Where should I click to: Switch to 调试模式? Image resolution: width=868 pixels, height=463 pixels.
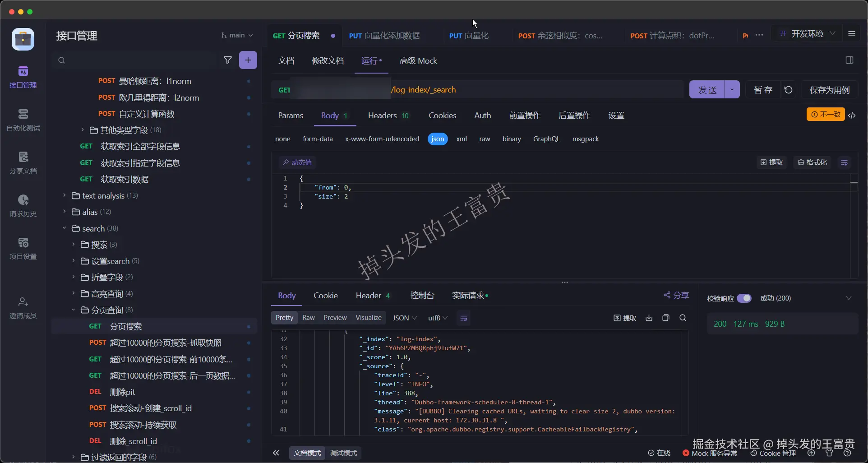343,453
